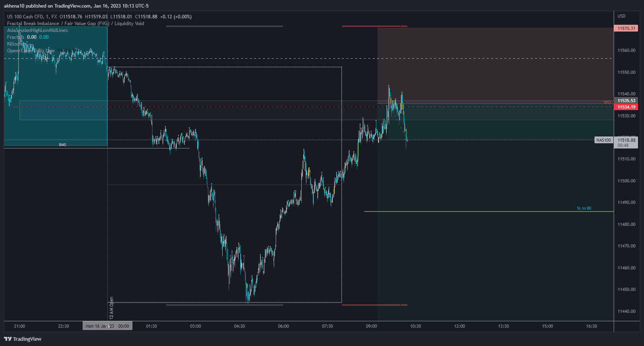644x346 pixels.
Task: Select the Fractals indicator label
Action: tap(16, 37)
